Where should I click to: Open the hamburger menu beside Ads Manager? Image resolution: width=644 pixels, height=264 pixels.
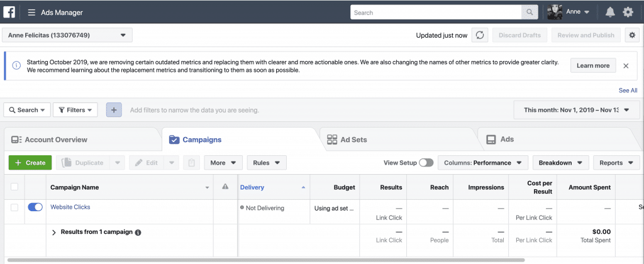pos(31,13)
